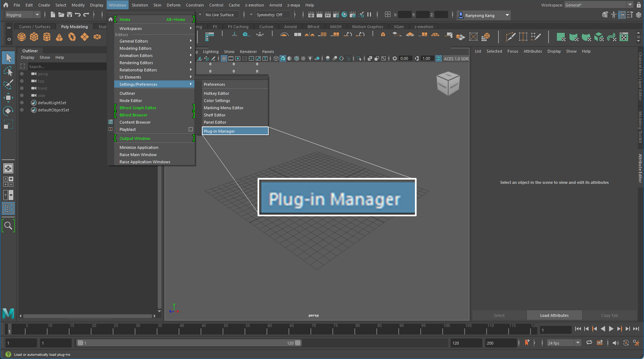The image size is (644, 359).
Task: Open the HumanIK character controls icon
Action: (x=614, y=15)
